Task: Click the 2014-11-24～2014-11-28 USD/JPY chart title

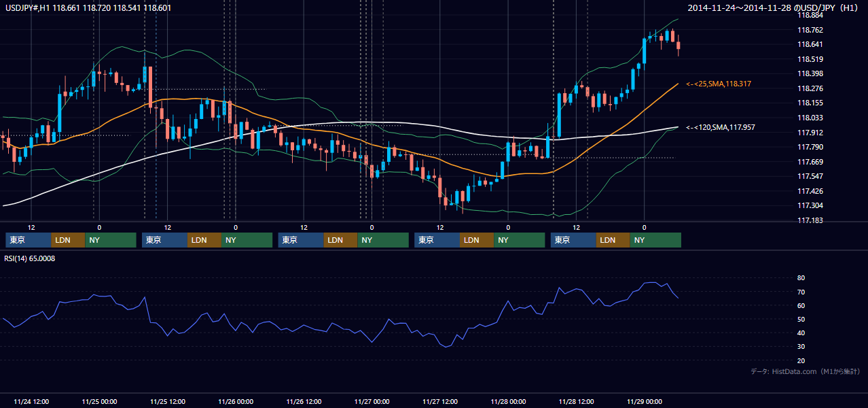Action: (x=774, y=7)
